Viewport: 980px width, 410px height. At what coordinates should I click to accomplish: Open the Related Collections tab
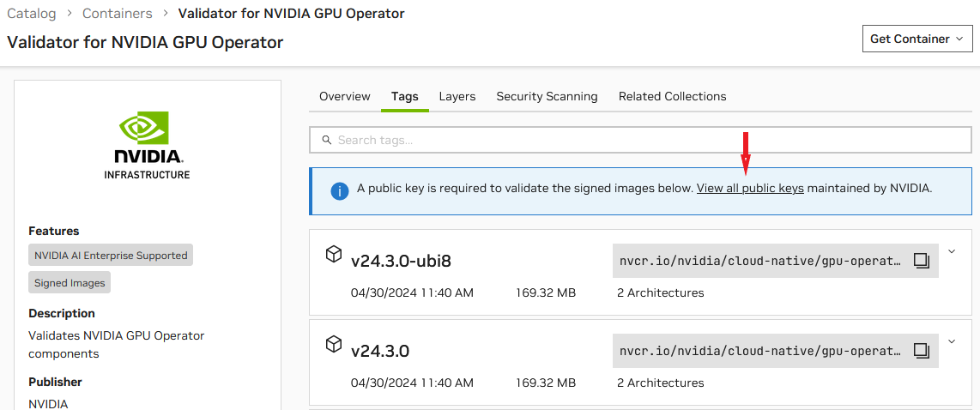(672, 97)
